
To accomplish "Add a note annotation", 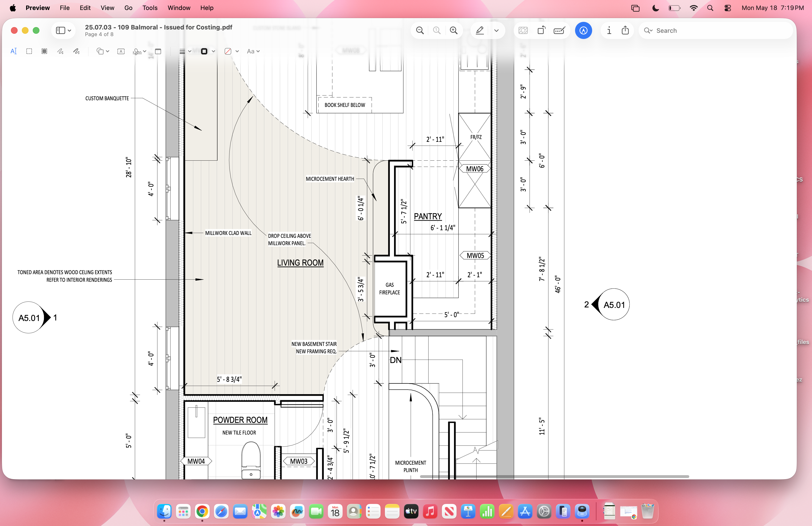I will coord(158,51).
